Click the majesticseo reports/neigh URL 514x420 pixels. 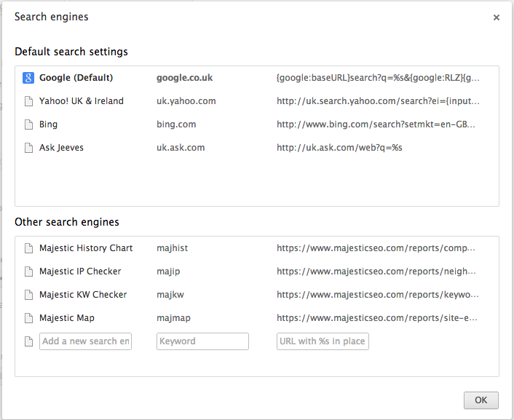tap(376, 272)
